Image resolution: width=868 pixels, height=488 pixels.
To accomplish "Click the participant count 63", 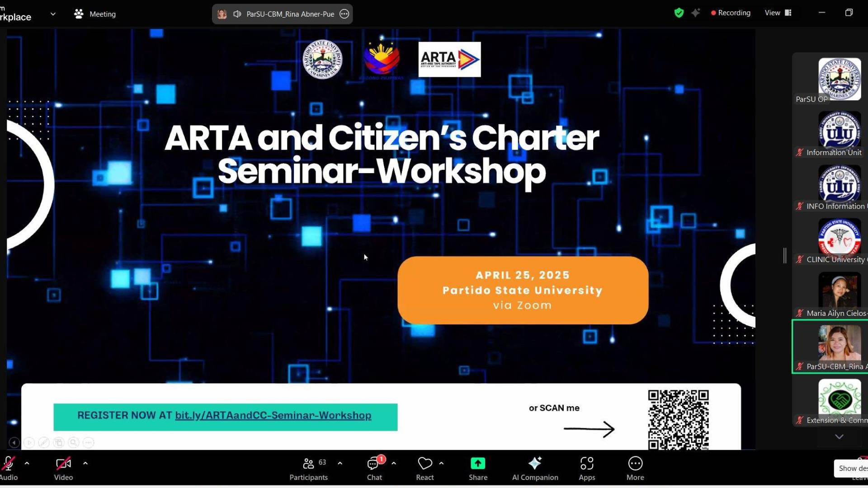I will [322, 462].
